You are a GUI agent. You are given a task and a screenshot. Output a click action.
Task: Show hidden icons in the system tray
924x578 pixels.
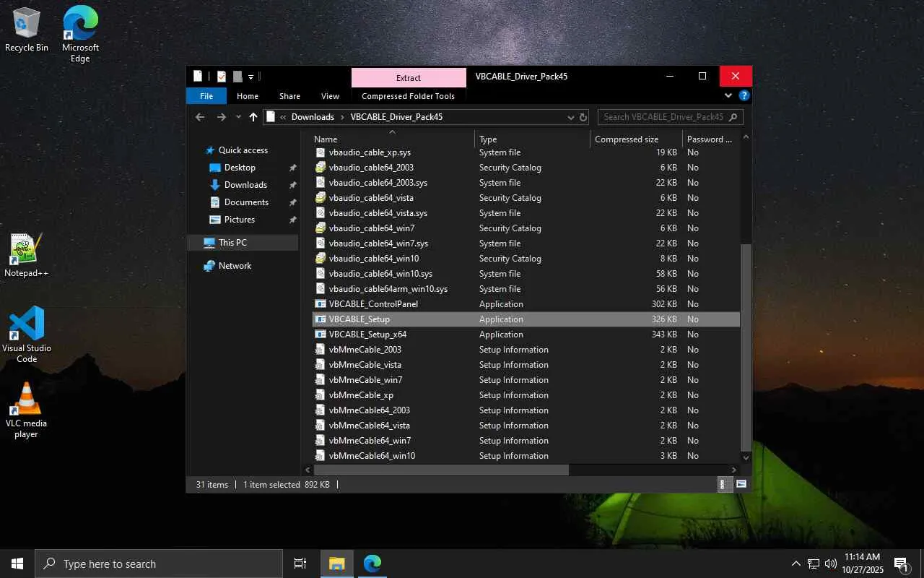(x=796, y=564)
